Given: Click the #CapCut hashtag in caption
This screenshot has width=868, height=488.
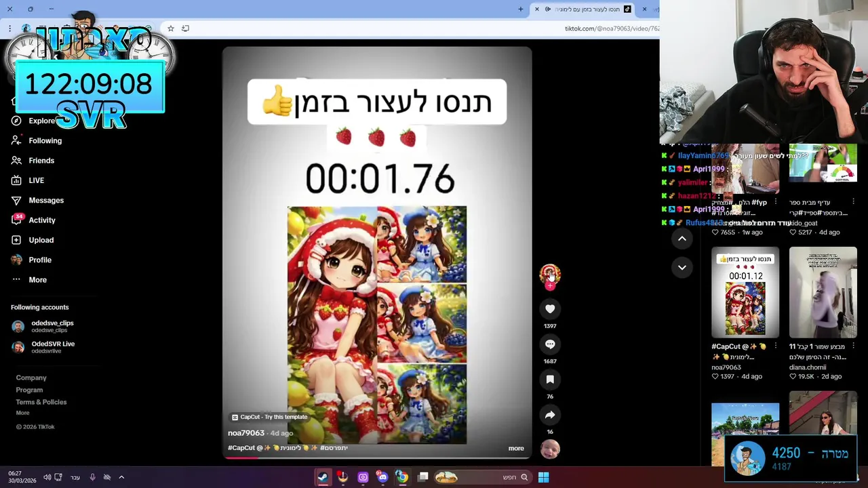Looking at the screenshot, I should (241, 448).
